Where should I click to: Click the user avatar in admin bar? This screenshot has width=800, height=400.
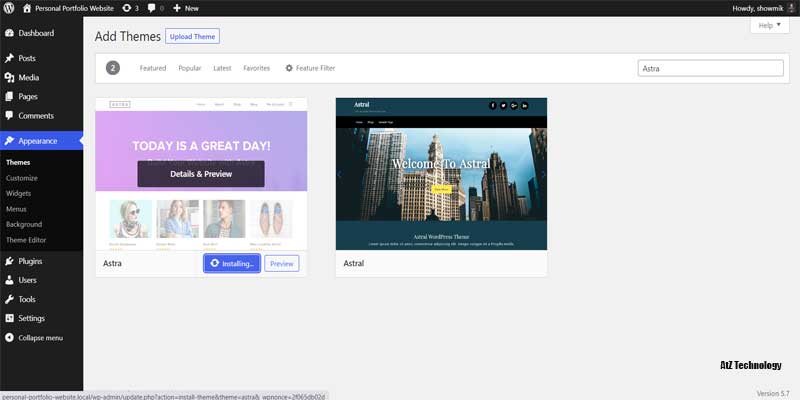click(791, 8)
